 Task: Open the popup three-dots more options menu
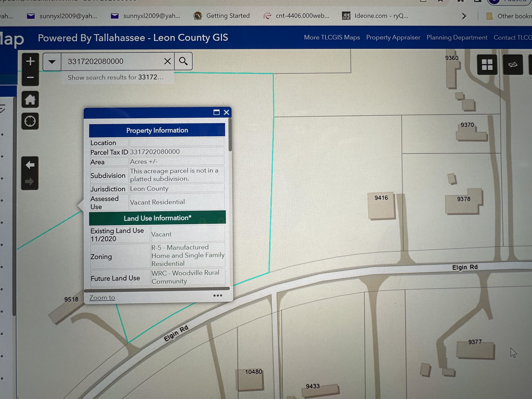218,296
